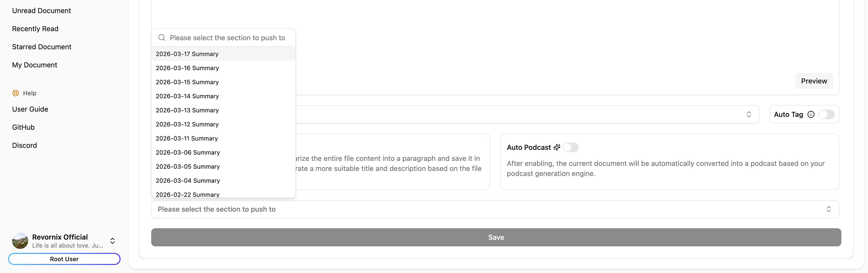Open the GitHub link in sidebar
This screenshot has width=868, height=273.
coord(23,127)
